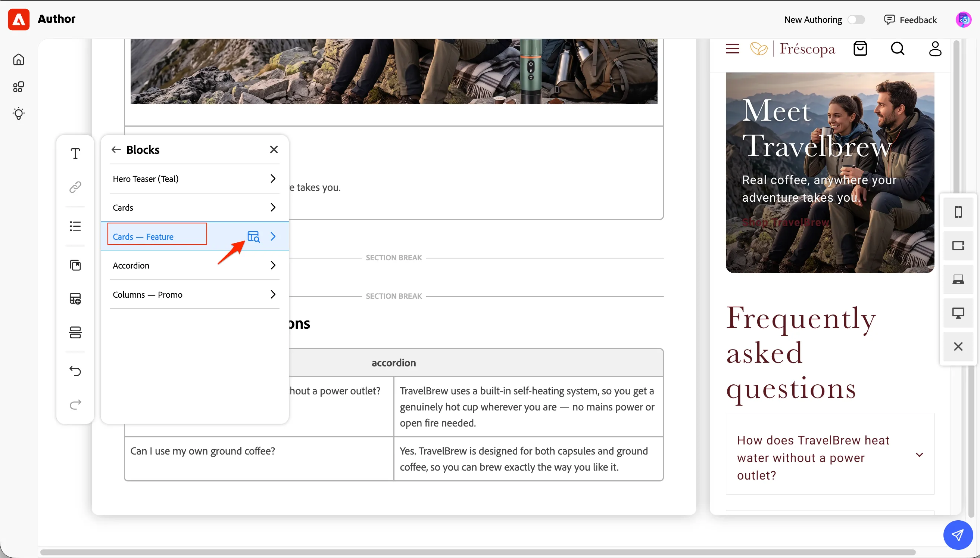Click the Adobe logo icon
980x558 pixels.
(x=19, y=19)
